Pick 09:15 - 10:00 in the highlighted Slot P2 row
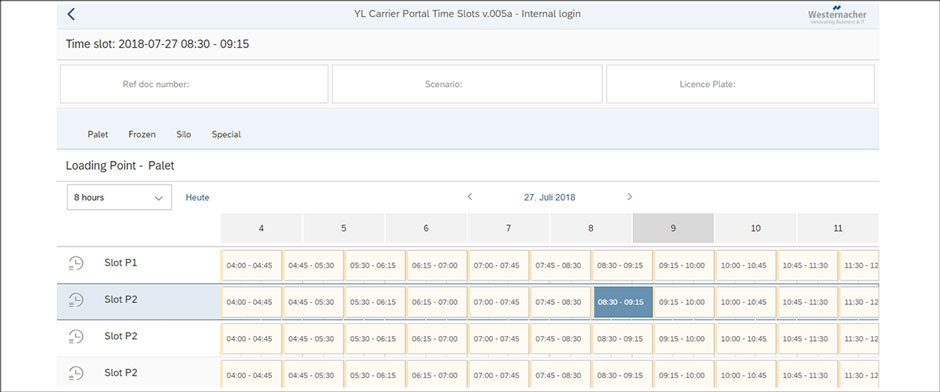The height and width of the screenshot is (392, 940). click(x=684, y=302)
